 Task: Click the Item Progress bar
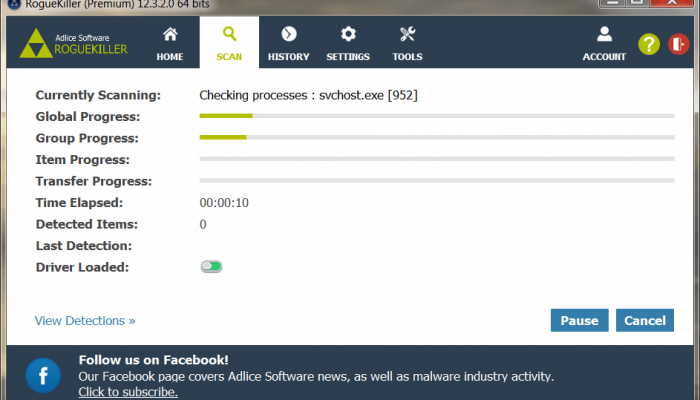pos(437,159)
